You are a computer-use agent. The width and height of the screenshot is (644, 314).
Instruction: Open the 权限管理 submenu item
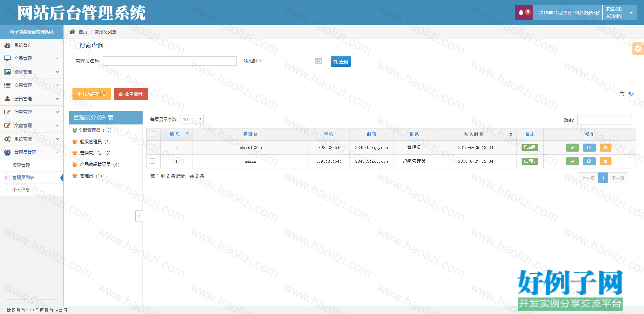pyautogui.click(x=21, y=165)
